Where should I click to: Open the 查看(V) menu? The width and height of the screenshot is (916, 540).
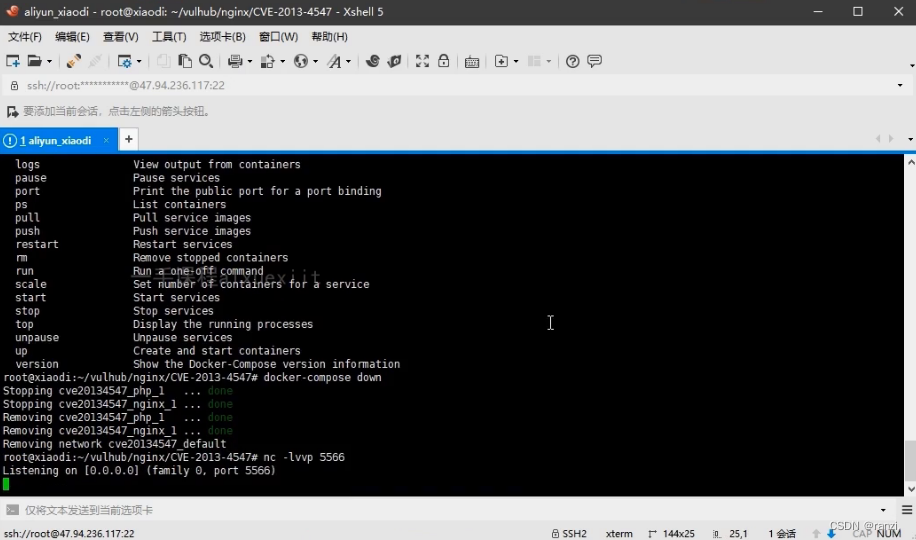(x=121, y=37)
